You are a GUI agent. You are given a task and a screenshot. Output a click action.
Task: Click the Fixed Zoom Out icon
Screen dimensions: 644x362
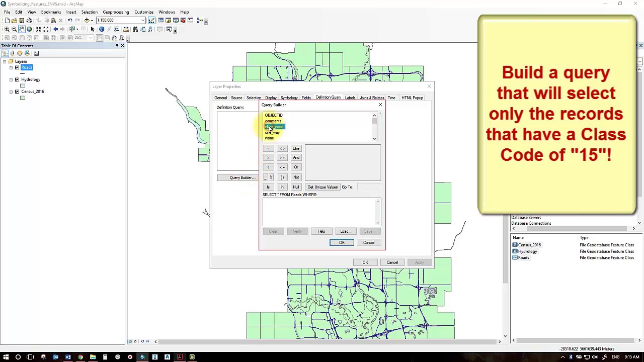pos(46,29)
